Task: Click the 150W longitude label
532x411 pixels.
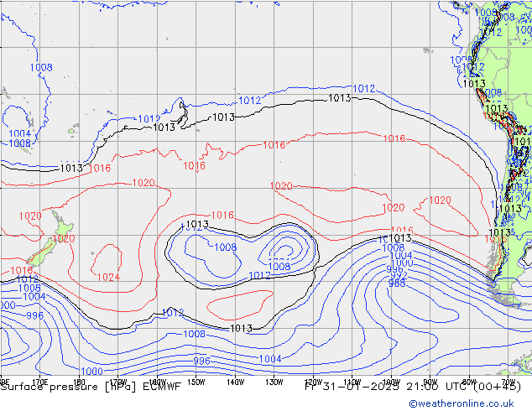Action: pos(196,382)
